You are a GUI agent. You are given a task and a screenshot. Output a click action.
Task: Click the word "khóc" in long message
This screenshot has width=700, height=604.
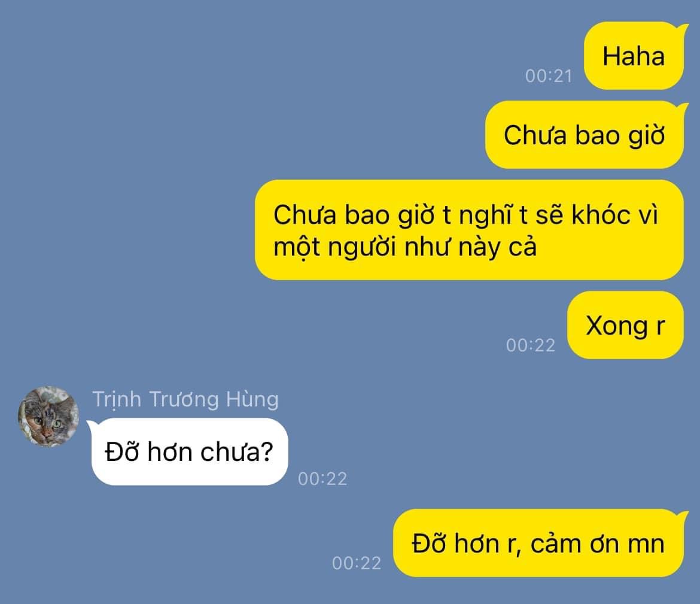[x=601, y=214]
